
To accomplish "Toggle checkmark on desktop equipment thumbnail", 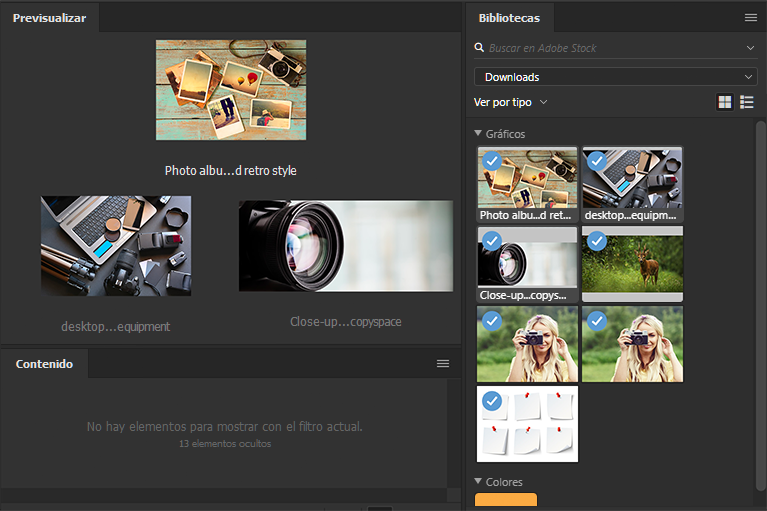I will pyautogui.click(x=597, y=161).
